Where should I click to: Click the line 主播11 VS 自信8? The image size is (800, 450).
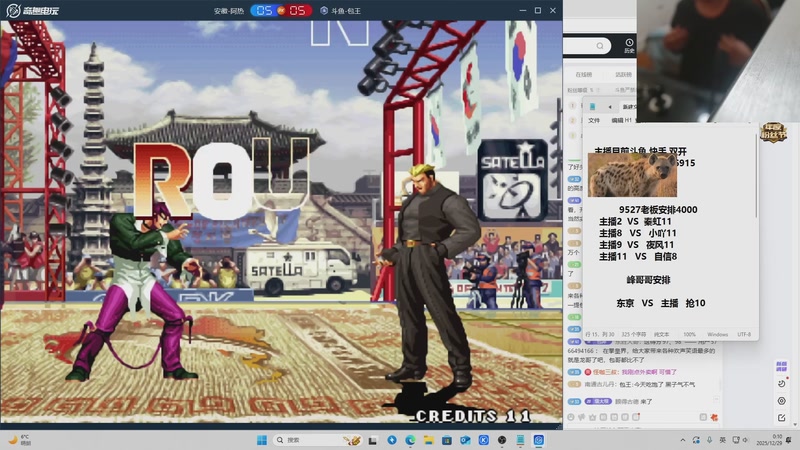638,257
